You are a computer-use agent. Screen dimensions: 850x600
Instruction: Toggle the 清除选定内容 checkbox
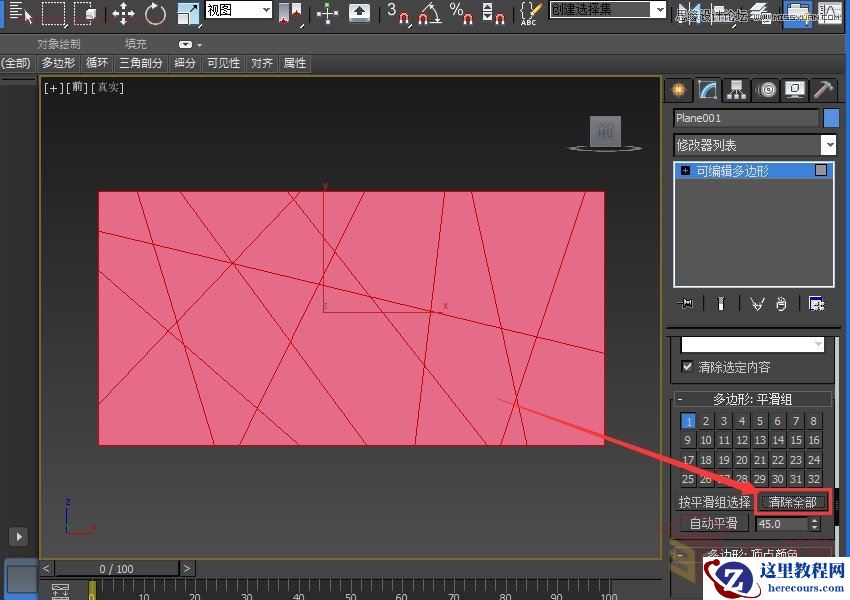pyautogui.click(x=686, y=367)
